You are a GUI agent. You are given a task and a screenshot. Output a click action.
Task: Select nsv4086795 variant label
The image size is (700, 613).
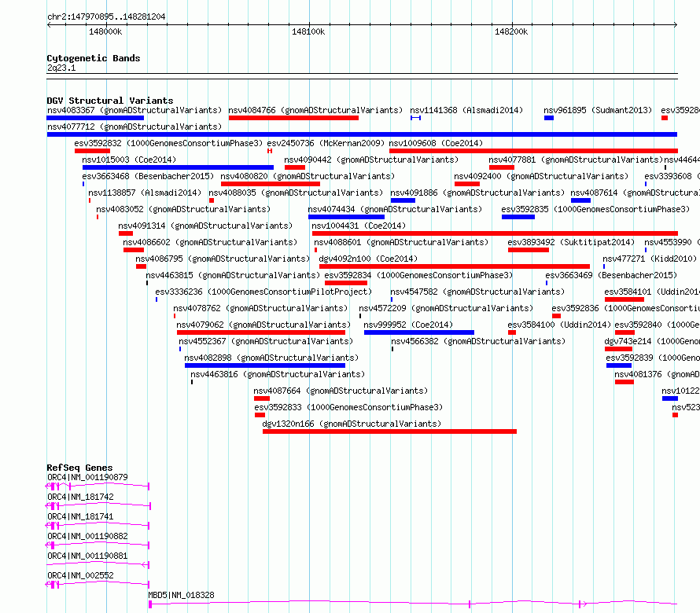pyautogui.click(x=223, y=259)
